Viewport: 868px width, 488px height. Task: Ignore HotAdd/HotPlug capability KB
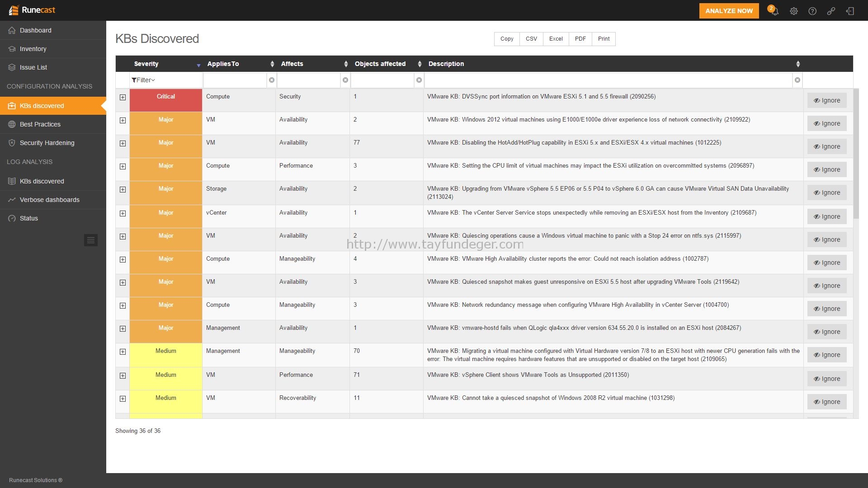click(x=827, y=146)
